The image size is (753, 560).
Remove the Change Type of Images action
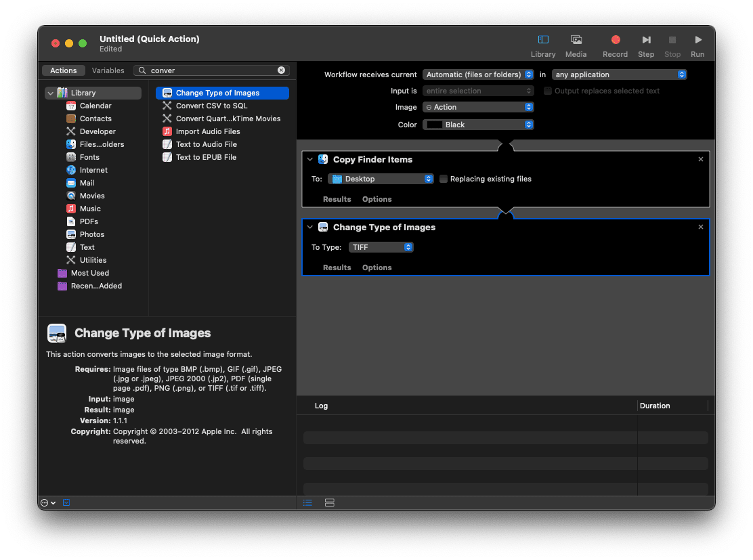pos(701,227)
